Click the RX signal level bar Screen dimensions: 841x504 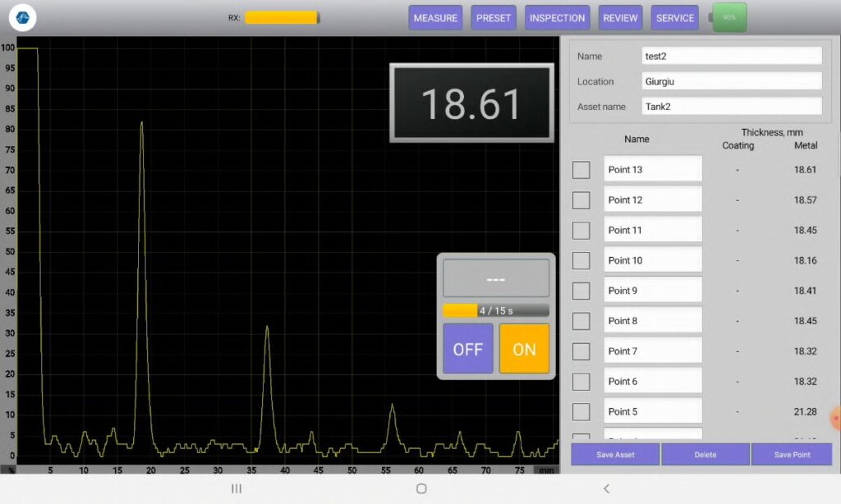click(283, 18)
